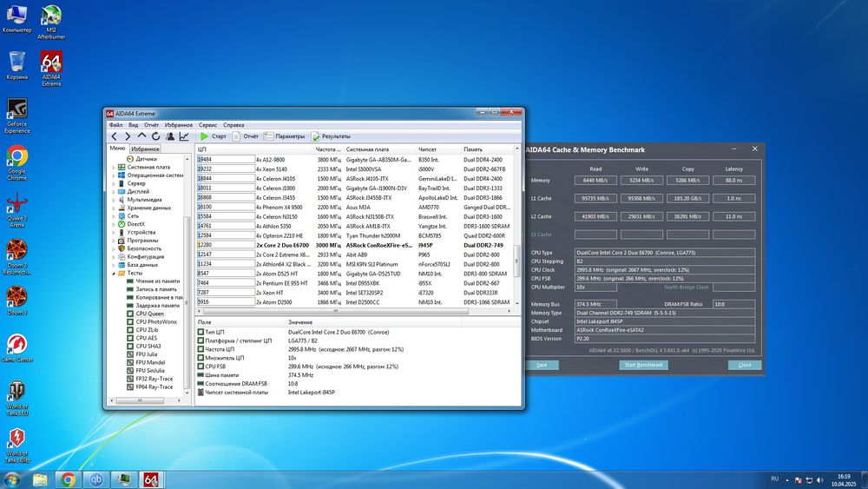Expand the Мультимедиа tree node
This screenshot has height=489, width=868.
pyautogui.click(x=114, y=200)
